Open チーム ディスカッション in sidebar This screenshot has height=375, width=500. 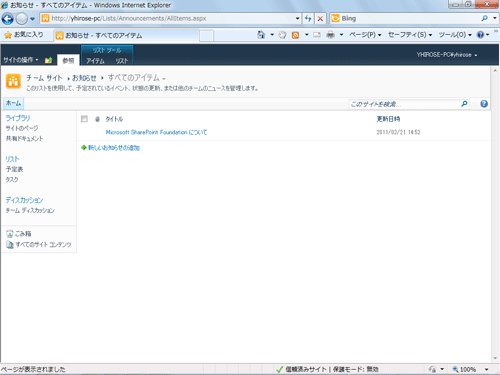(x=30, y=211)
